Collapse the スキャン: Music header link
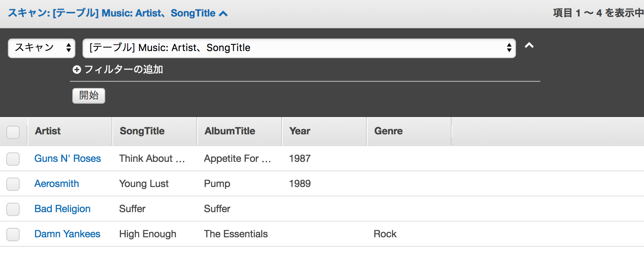The image size is (644, 264). coord(117,13)
